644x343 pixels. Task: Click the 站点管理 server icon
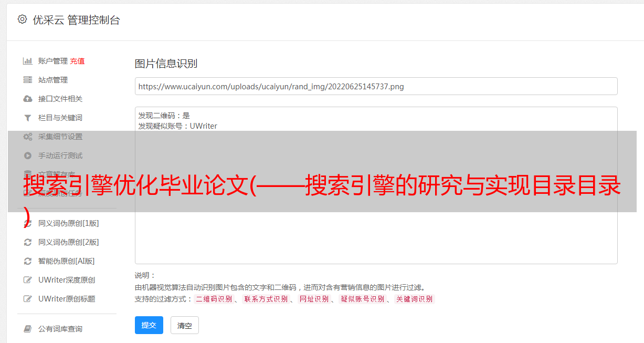coord(28,80)
